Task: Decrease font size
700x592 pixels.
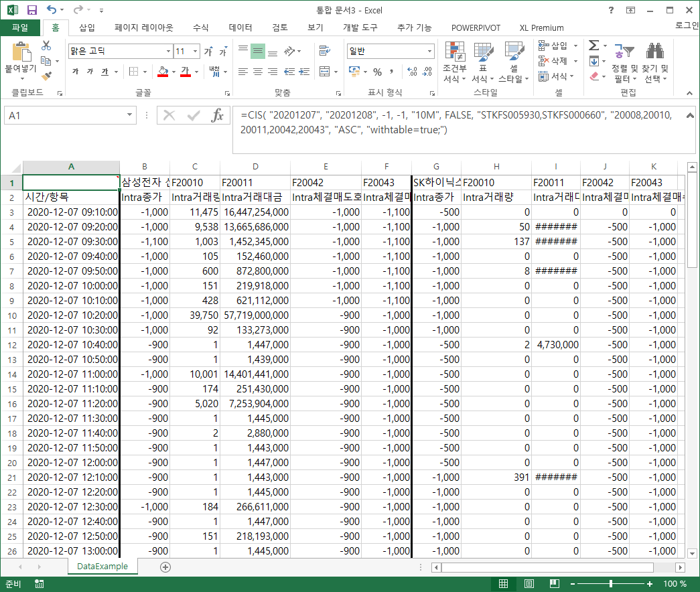Action: [x=223, y=52]
